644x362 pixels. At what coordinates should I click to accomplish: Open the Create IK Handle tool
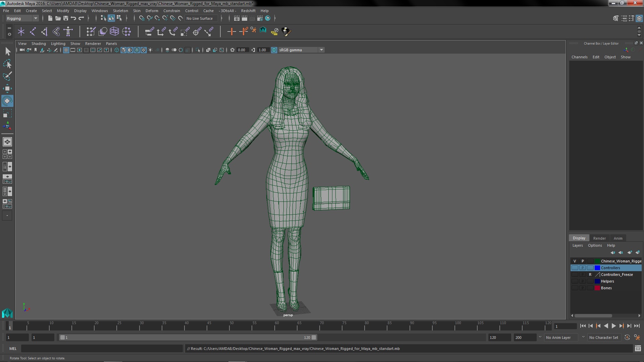click(45, 32)
